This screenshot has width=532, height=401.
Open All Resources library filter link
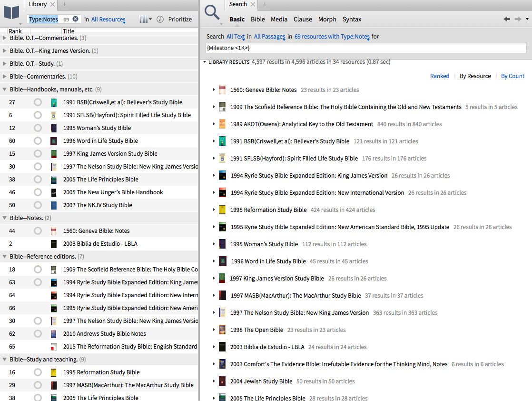(x=108, y=20)
